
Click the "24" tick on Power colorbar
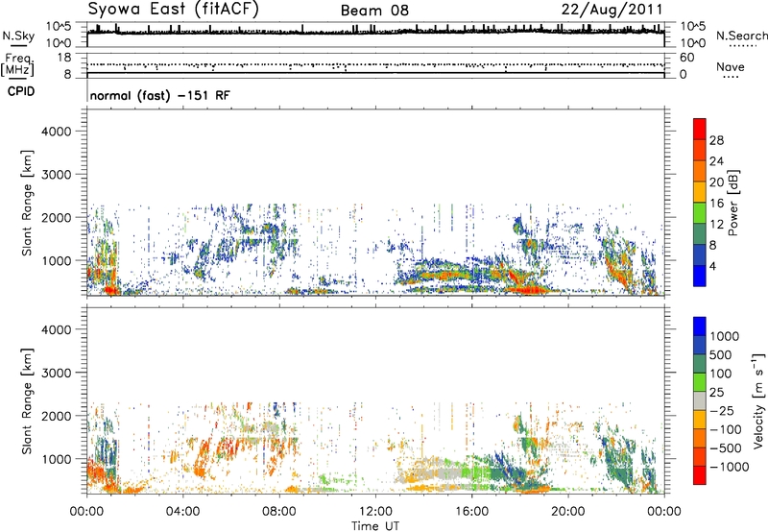[x=716, y=161]
